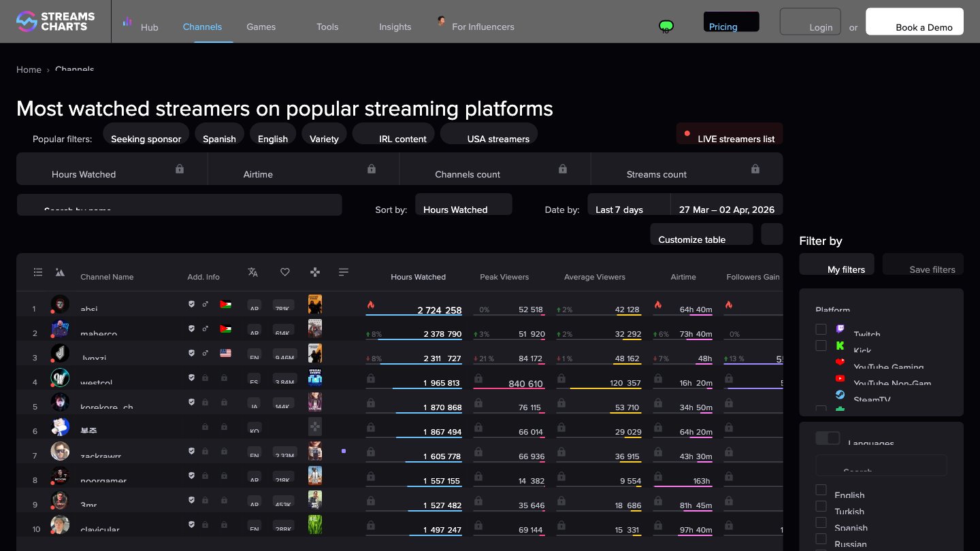980x551 pixels.
Task: Sort by Peak Viewers column header
Action: click(x=504, y=277)
